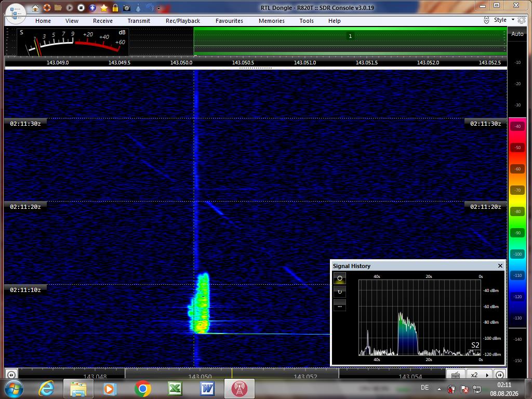Viewport: 532px width, 399px height.
Task: Open the View ribbon tab
Action: (x=72, y=21)
